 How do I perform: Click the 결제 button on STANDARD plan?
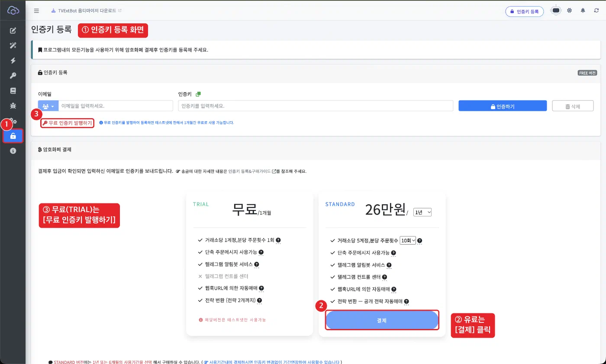click(382, 320)
